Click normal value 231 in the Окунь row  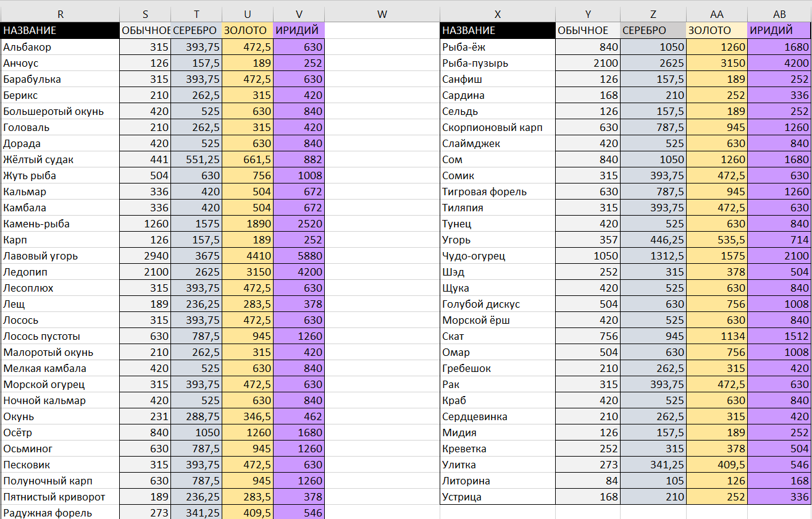(x=145, y=416)
